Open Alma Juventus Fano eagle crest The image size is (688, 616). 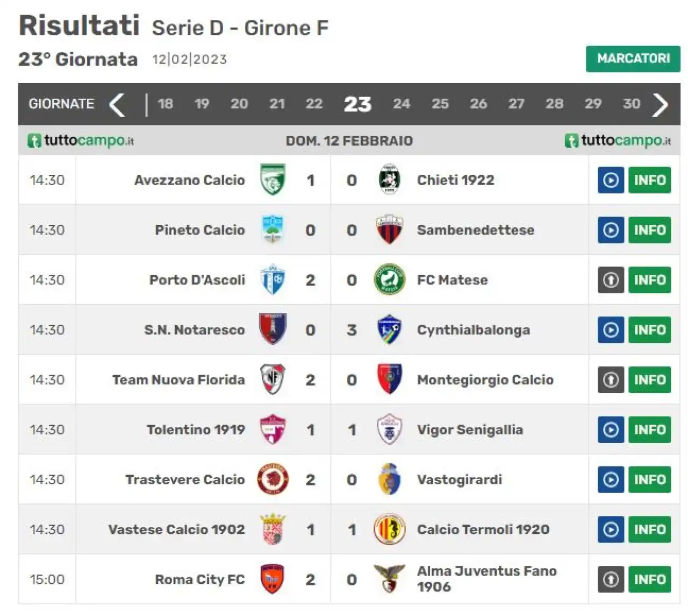coord(389,579)
